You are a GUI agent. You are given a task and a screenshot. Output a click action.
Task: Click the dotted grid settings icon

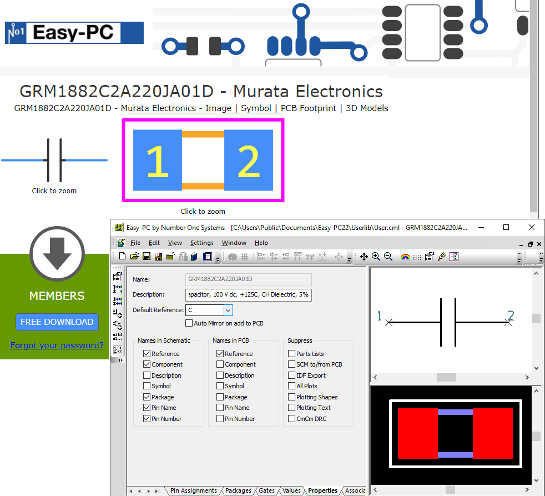(417, 257)
